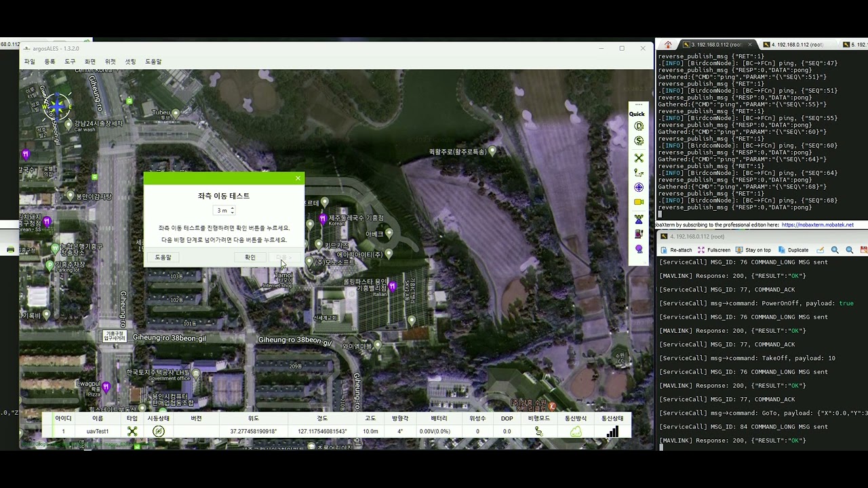Click the first magnifier zoom icon in MobaXterm
Screen dimensions: 868x488
(x=835, y=250)
